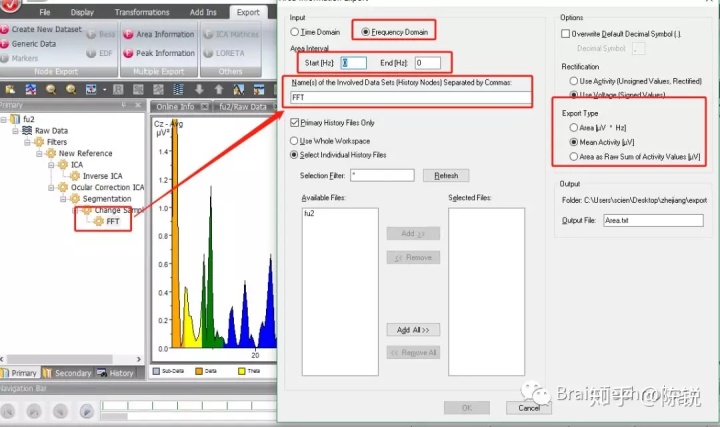This screenshot has height=427, width=720.
Task: Click the << Remove button
Action: [413, 257]
